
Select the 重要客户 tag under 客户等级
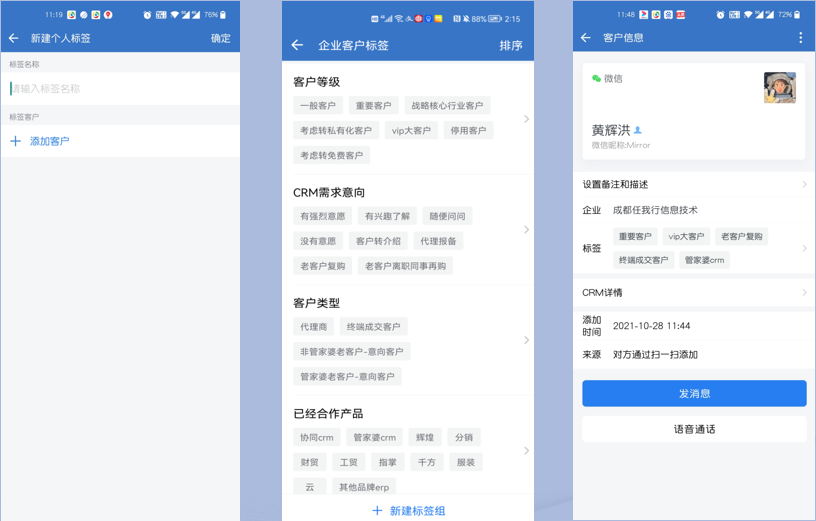click(x=373, y=106)
